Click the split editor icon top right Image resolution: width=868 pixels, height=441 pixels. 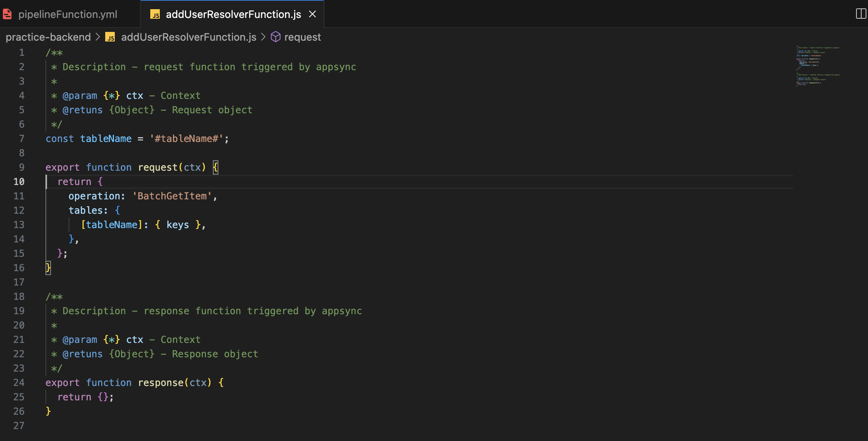tap(859, 13)
